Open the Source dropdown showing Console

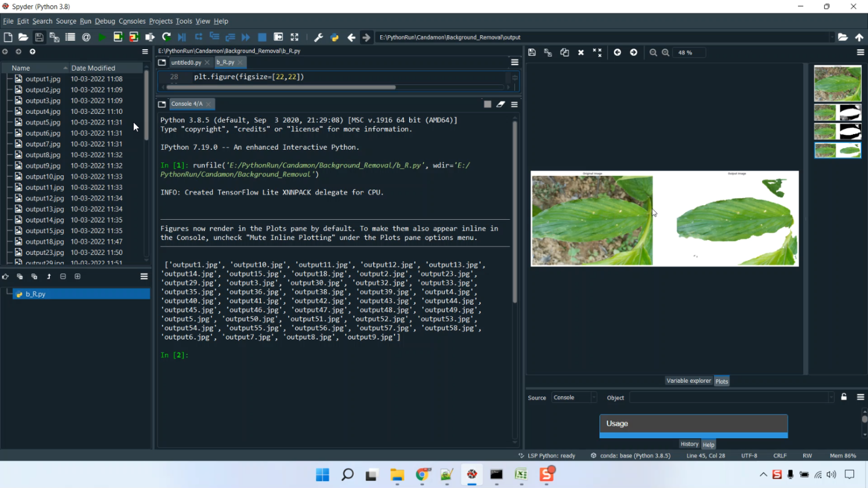pos(573,397)
